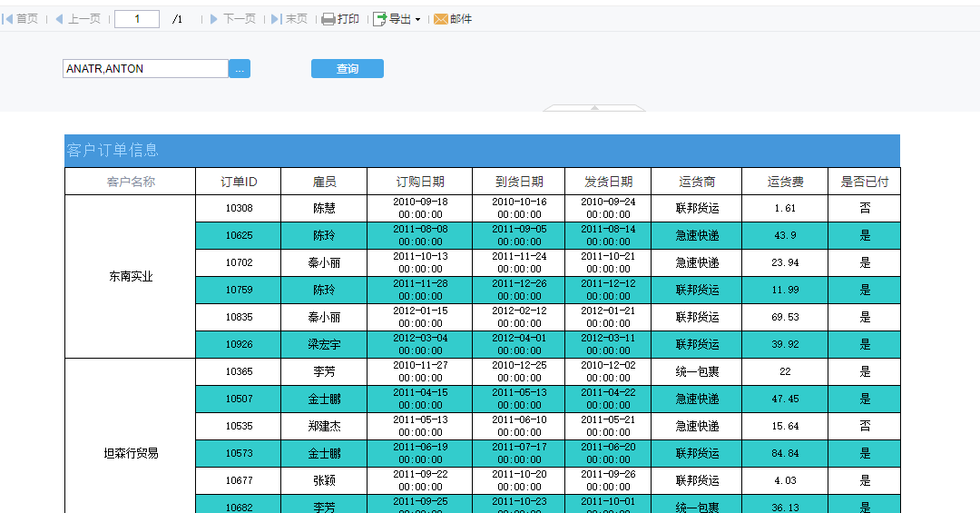Click employee 金士鹏 in order 10507 row
The width and height of the screenshot is (980, 513).
pos(324,400)
